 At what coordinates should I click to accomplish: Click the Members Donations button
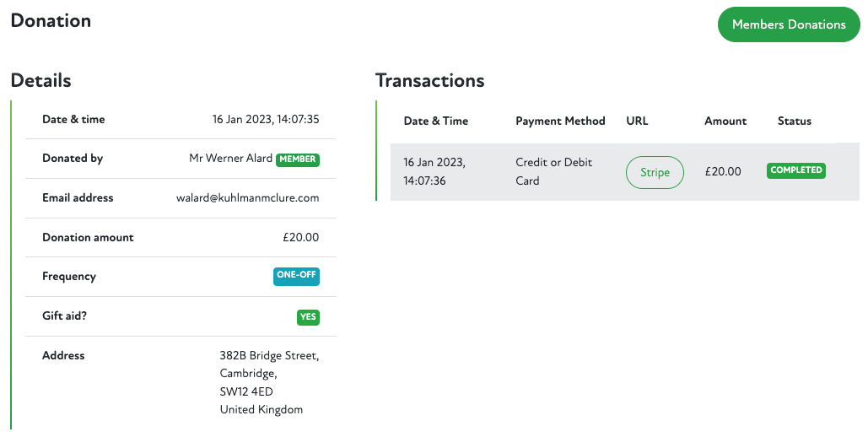click(788, 24)
